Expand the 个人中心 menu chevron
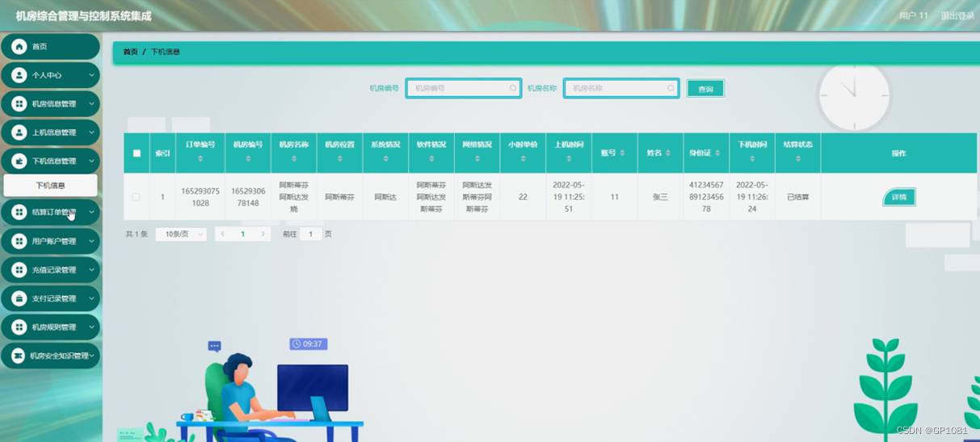Viewport: 980px width, 442px height. point(91,75)
